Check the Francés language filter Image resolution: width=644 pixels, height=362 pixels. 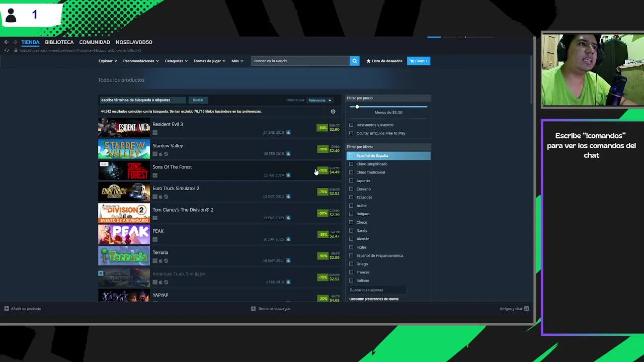coord(351,272)
